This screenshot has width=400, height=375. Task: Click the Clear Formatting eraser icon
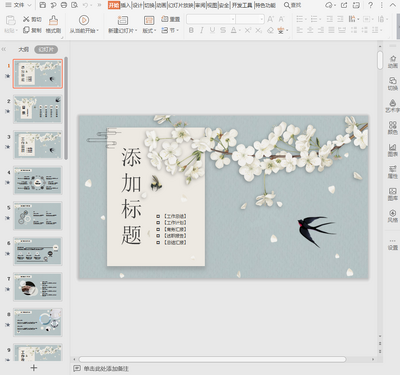coord(270,30)
